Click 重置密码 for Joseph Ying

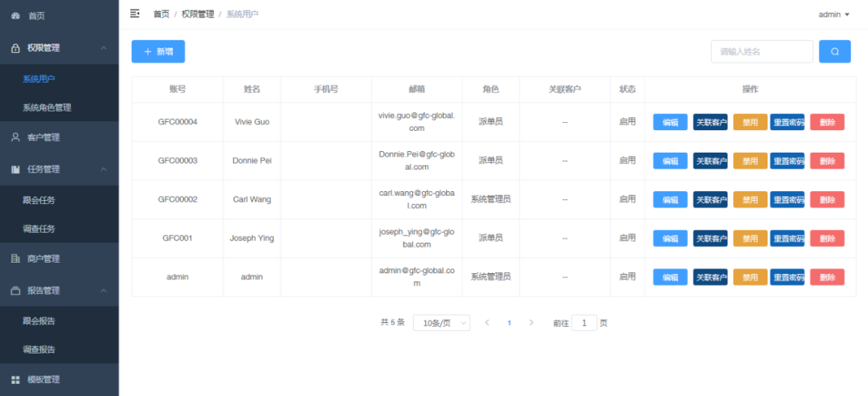pos(787,239)
